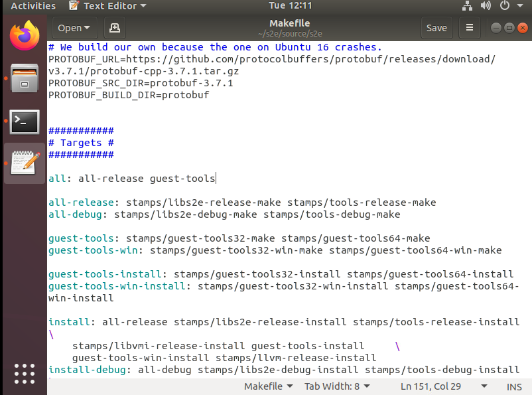This screenshot has height=395, width=532.
Task: Open the Tab Width: 8 selector
Action: coord(336,386)
